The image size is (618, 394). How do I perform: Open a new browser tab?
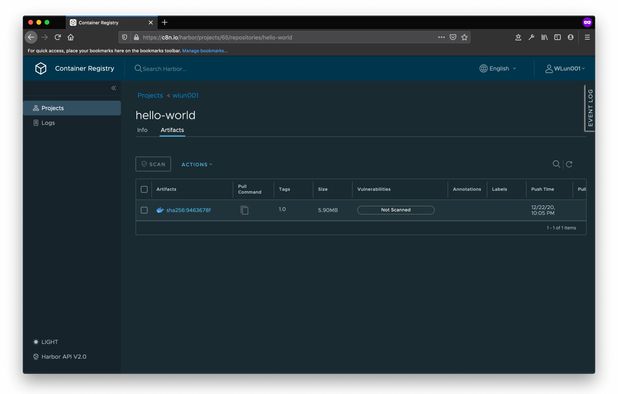point(165,22)
